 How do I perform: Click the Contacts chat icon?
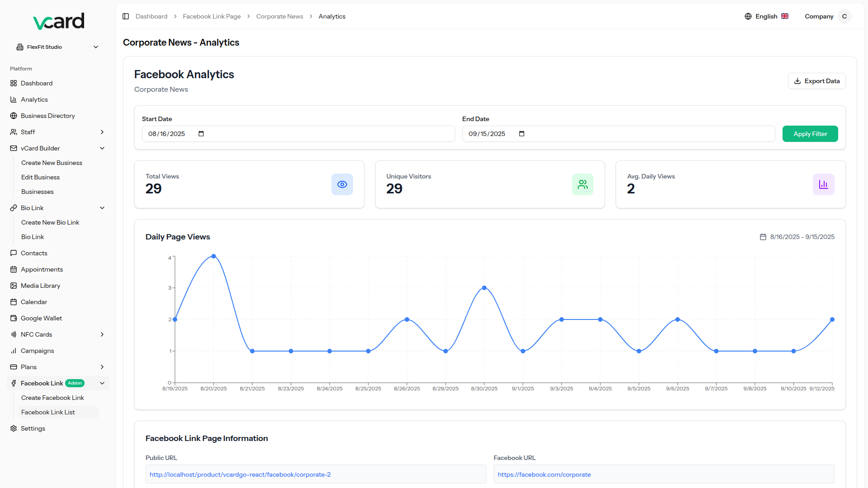tap(14, 253)
